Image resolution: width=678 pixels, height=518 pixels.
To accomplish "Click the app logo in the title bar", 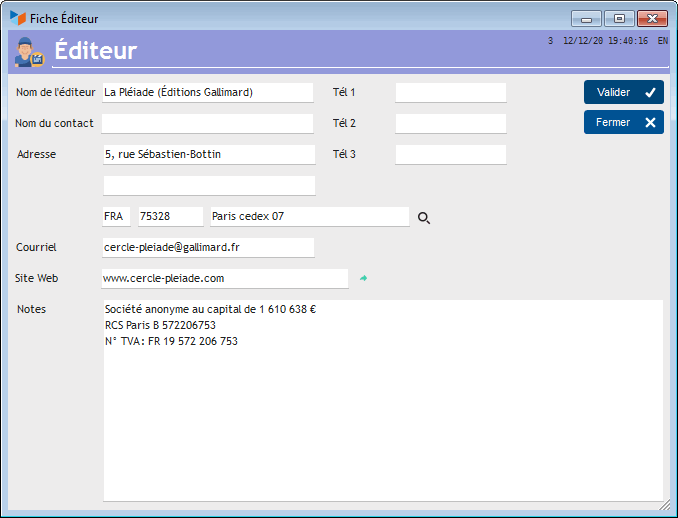I will (x=18, y=18).
